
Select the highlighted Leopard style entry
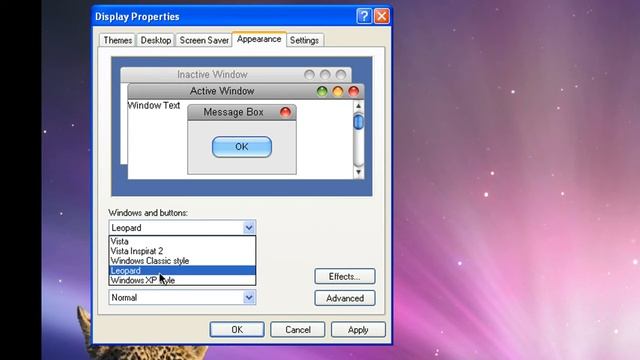[x=182, y=271]
